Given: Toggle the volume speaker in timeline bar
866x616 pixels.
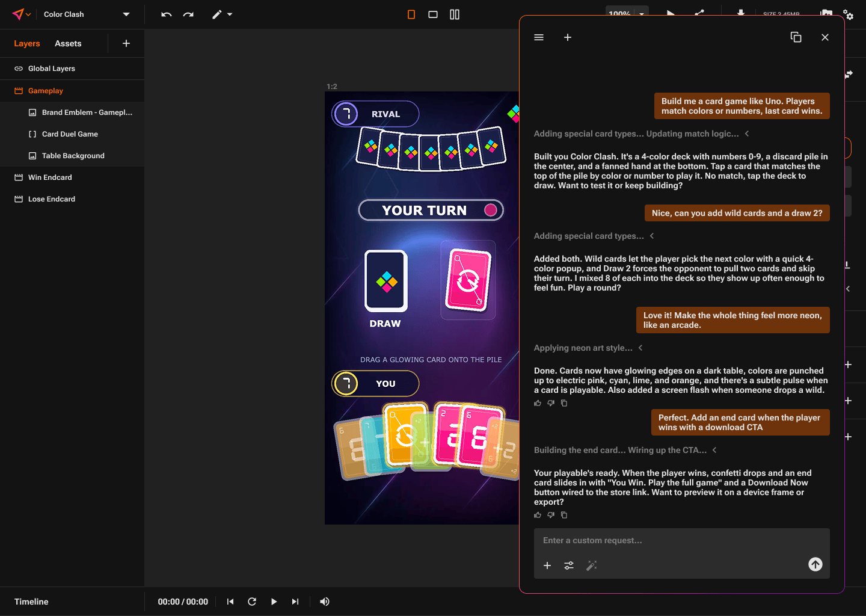Looking at the screenshot, I should pos(325,602).
